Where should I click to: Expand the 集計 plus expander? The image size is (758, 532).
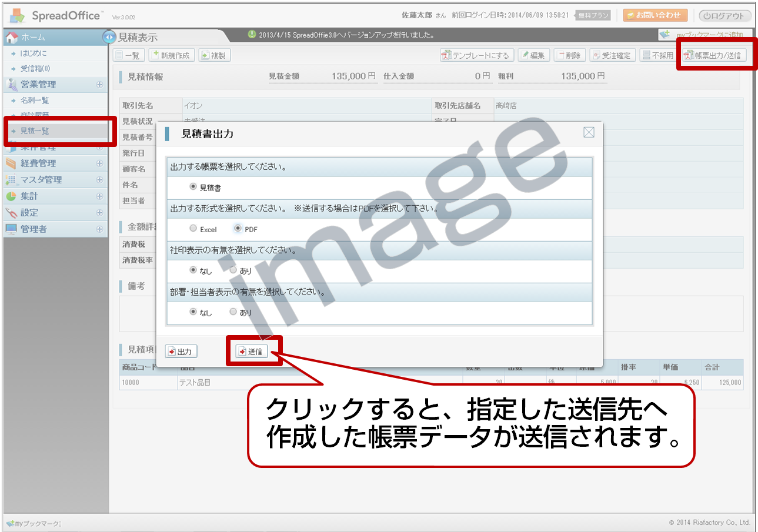(x=99, y=196)
